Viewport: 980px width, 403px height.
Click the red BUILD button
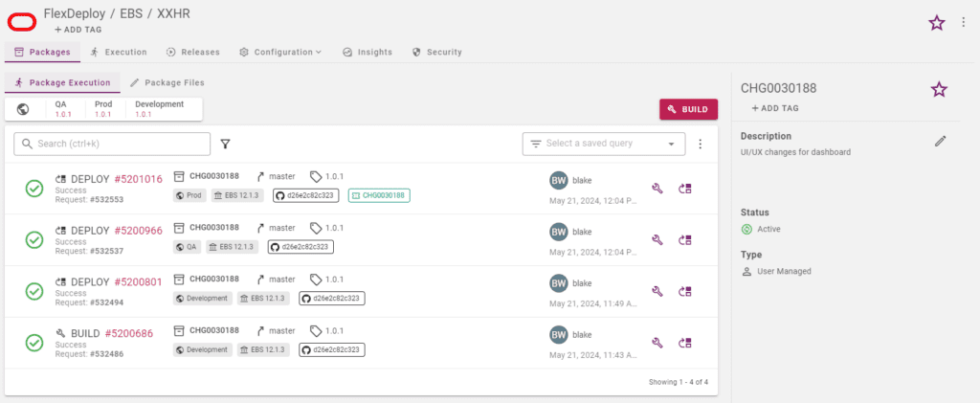(689, 109)
